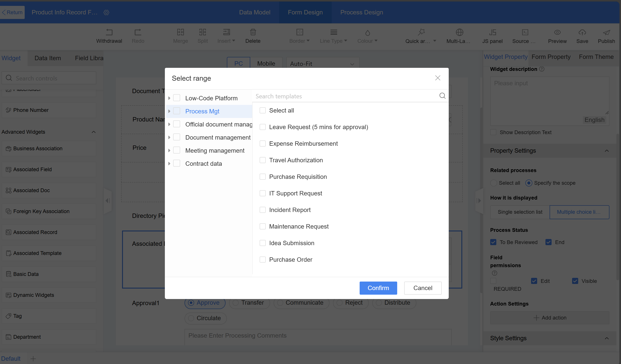Open settings gear next to form title
621x364 pixels.
coord(106,12)
